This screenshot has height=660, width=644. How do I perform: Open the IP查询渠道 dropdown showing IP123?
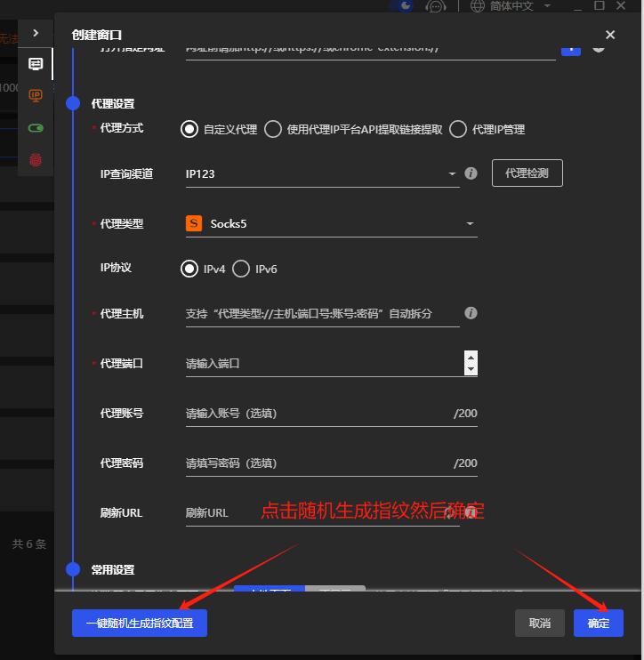click(322, 173)
